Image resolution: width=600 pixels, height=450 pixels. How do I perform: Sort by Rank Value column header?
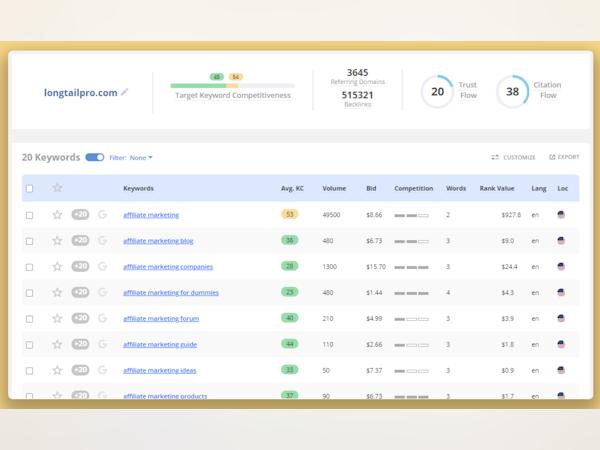(x=497, y=188)
